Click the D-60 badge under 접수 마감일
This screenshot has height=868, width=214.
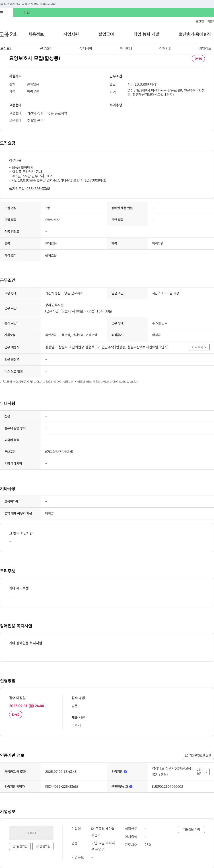[x=16, y=714]
